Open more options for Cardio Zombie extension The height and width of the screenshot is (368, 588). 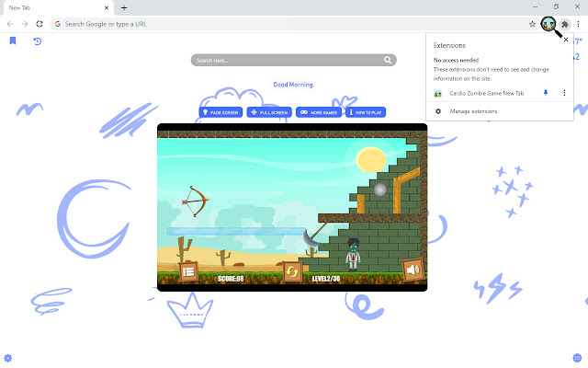[564, 93]
